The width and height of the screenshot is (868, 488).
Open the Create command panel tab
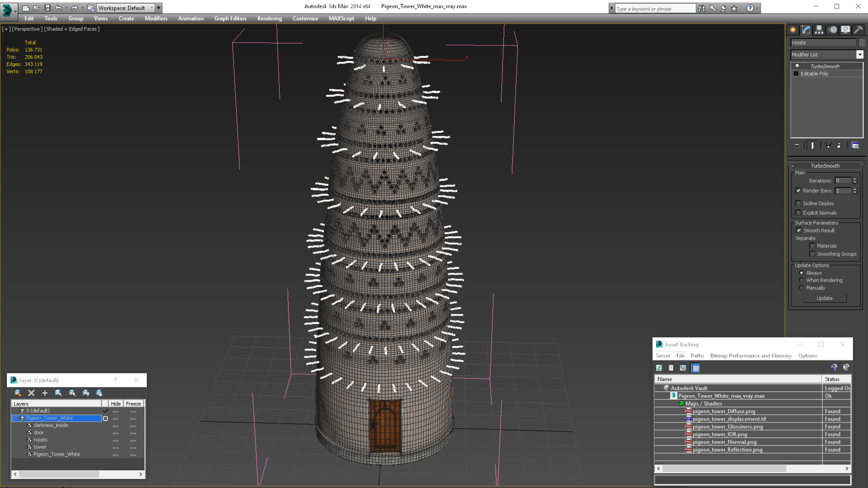(793, 30)
